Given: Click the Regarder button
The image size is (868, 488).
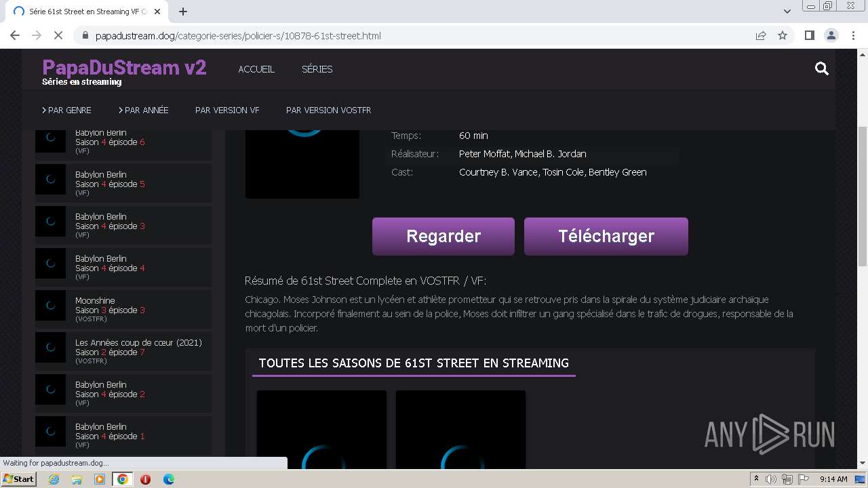Looking at the screenshot, I should coord(443,237).
